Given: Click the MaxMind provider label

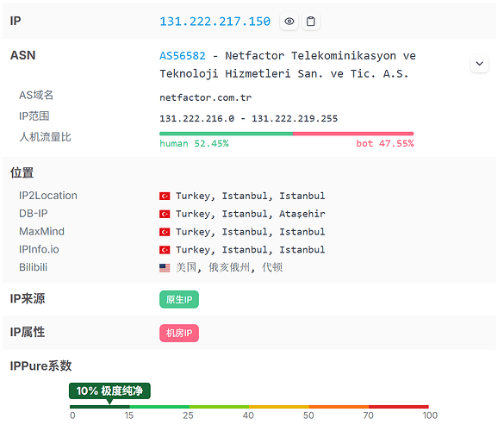Looking at the screenshot, I should [41, 232].
